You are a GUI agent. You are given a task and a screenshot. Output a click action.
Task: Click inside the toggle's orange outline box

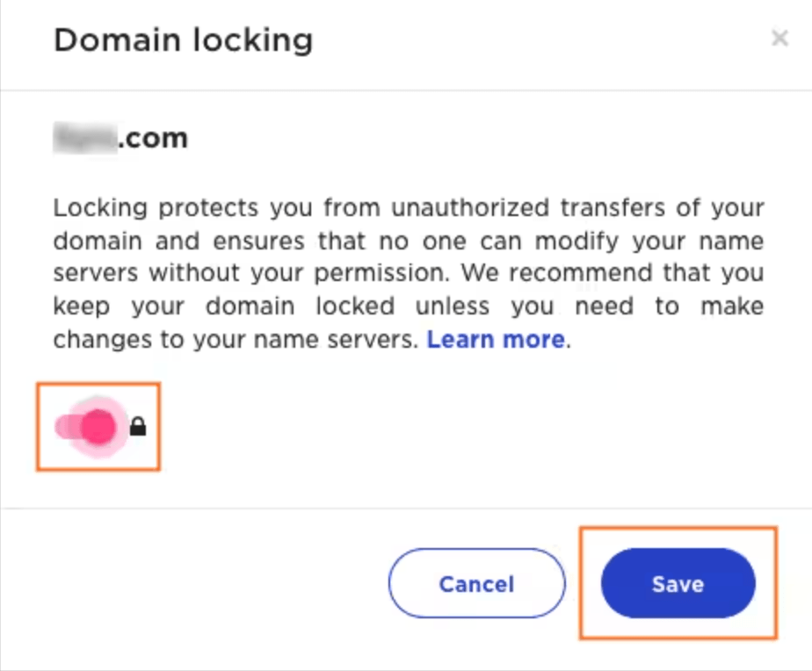click(x=98, y=427)
